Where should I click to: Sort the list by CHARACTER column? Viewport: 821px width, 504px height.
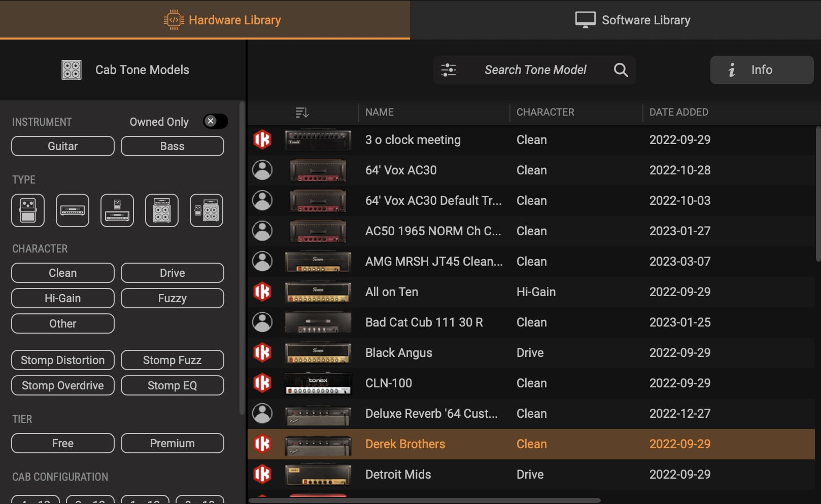tap(545, 112)
